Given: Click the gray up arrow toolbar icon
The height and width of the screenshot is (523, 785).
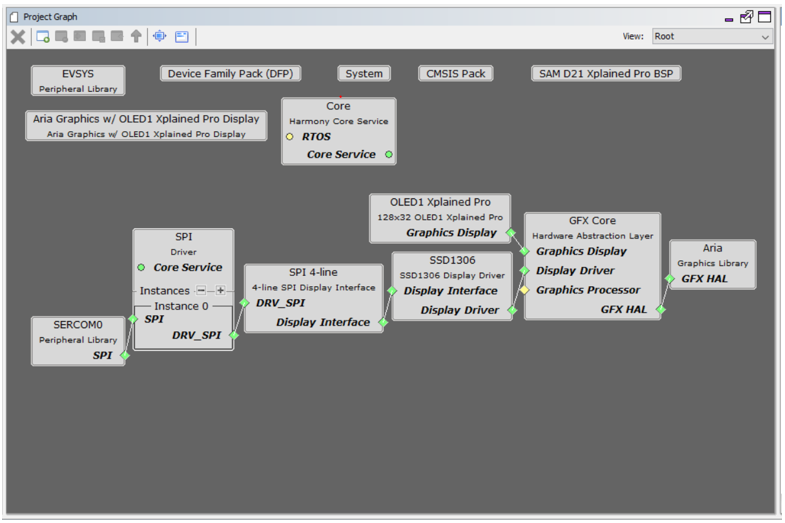Looking at the screenshot, I should [x=136, y=36].
